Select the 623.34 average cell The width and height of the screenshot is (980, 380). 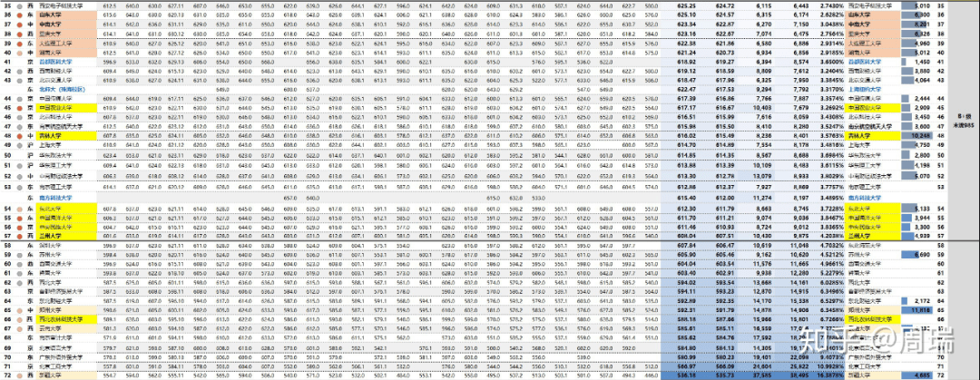click(687, 24)
